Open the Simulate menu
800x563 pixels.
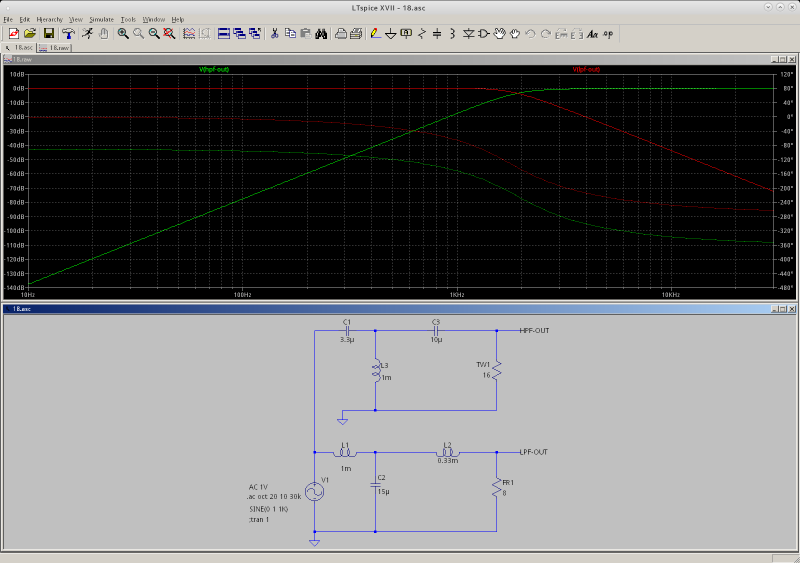pos(101,19)
